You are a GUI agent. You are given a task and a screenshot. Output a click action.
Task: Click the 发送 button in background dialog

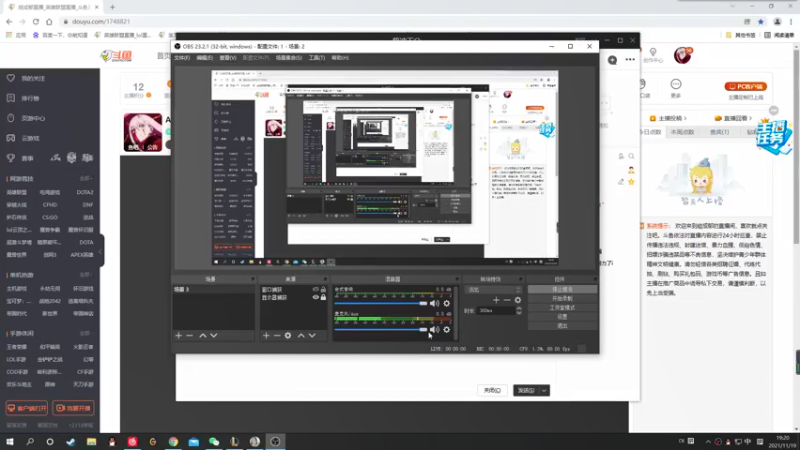[x=526, y=391]
